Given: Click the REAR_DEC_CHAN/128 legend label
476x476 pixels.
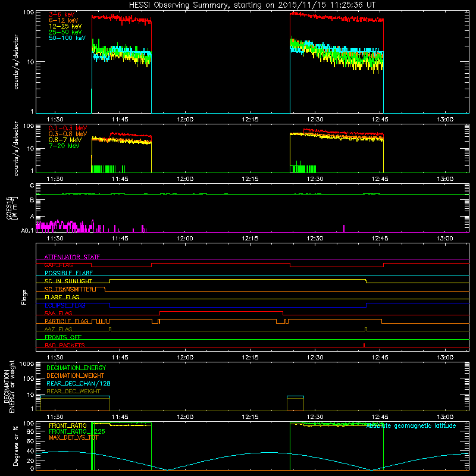Looking at the screenshot, I should pos(79,383).
